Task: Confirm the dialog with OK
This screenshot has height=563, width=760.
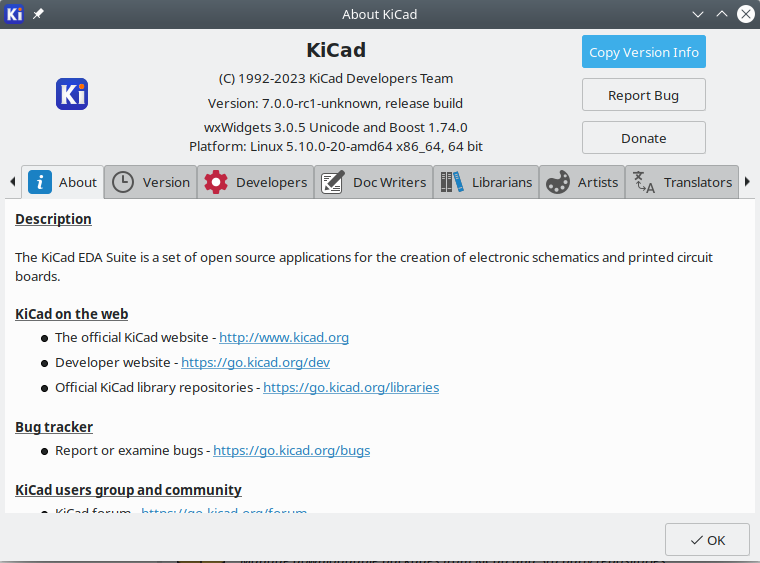Action: (706, 540)
